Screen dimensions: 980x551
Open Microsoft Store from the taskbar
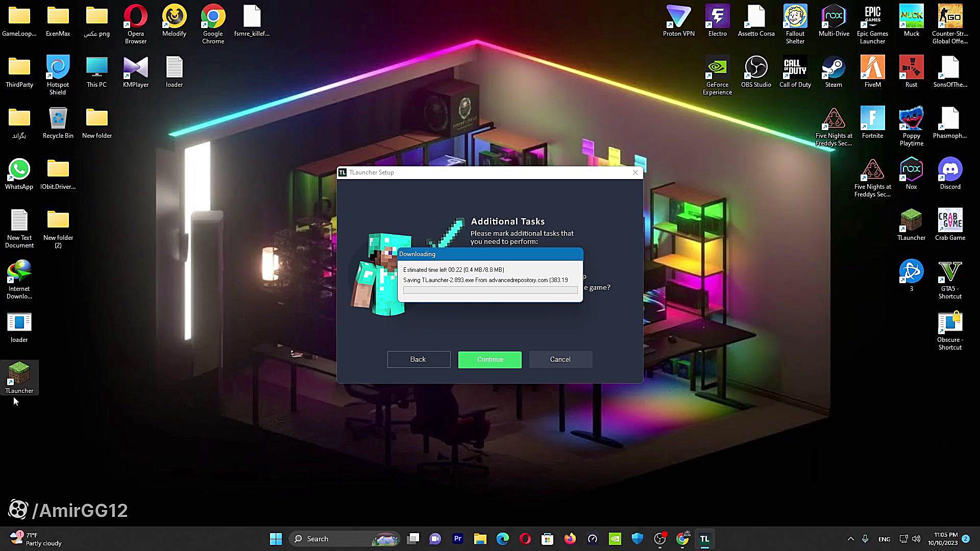coord(547,539)
